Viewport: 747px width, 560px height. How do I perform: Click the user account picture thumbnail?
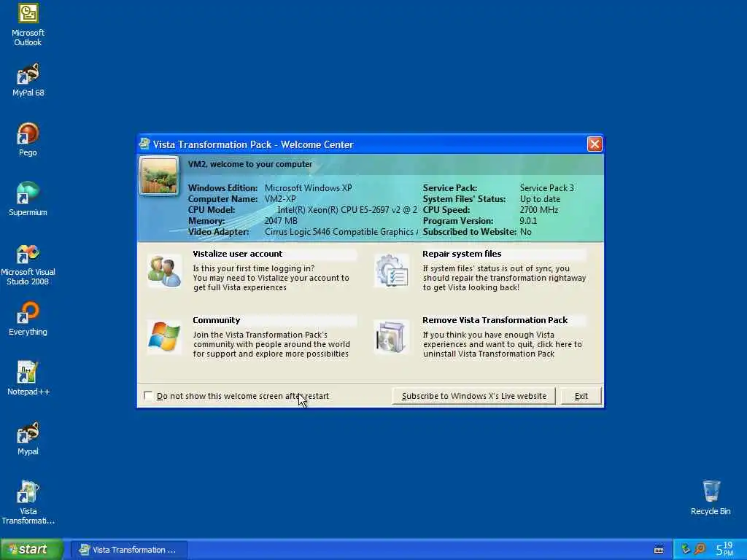pyautogui.click(x=159, y=176)
